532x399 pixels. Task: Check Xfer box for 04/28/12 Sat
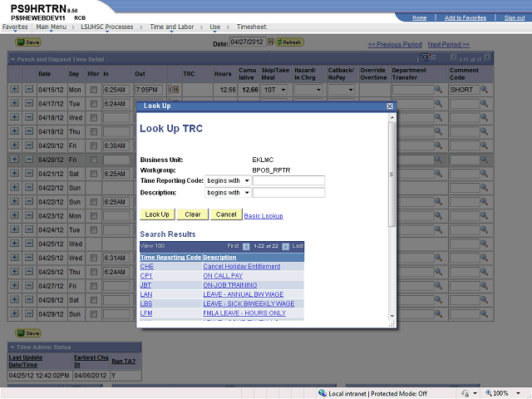pos(94,300)
